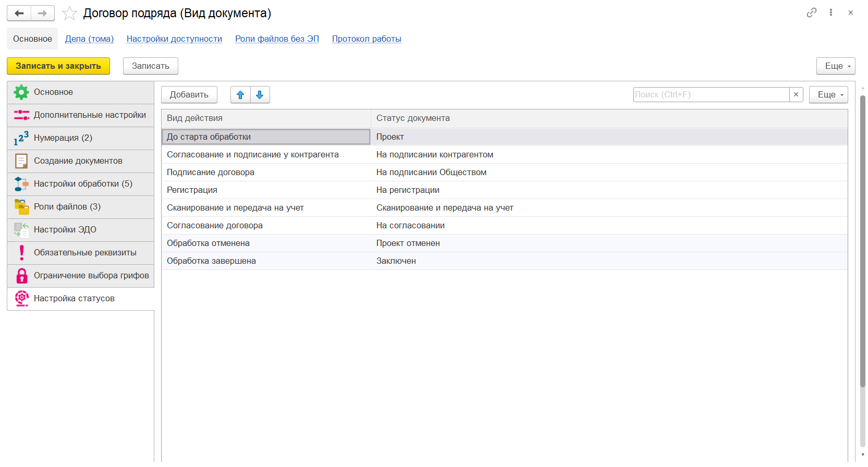The image size is (868, 467).
Task: Click the Поиск search field
Action: (x=711, y=94)
